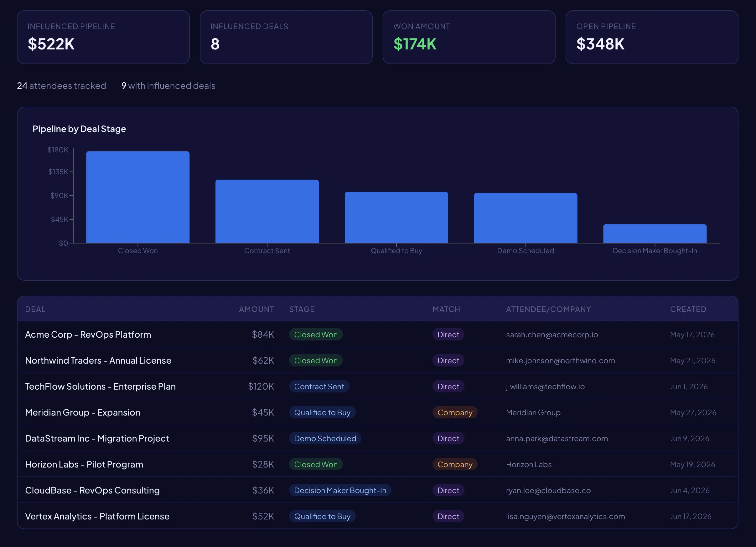Screen dimensions: 756x547
Task: Click the Direct badge on the CloudBase row
Action: point(448,490)
